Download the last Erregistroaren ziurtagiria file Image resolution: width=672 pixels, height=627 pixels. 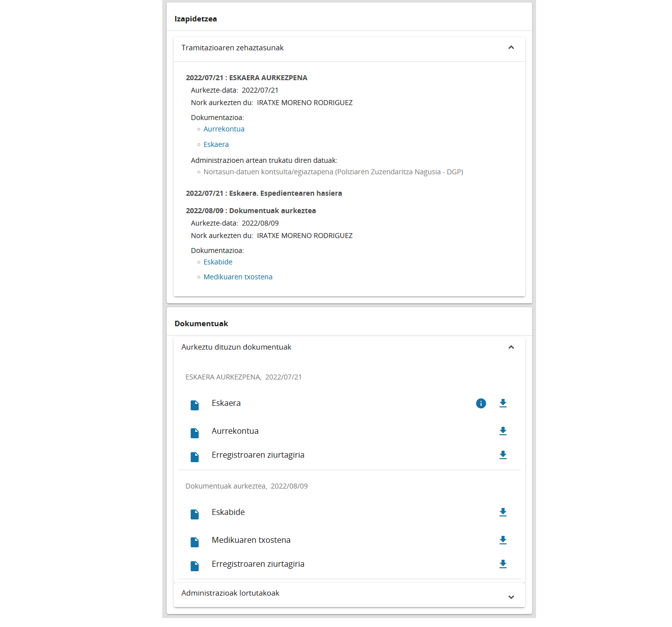click(503, 564)
